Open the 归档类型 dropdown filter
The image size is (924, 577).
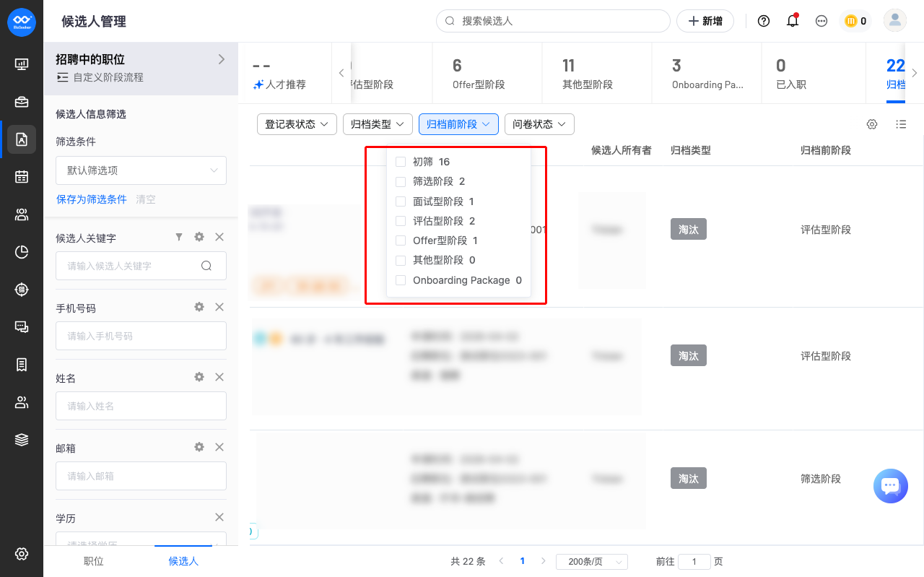(378, 124)
